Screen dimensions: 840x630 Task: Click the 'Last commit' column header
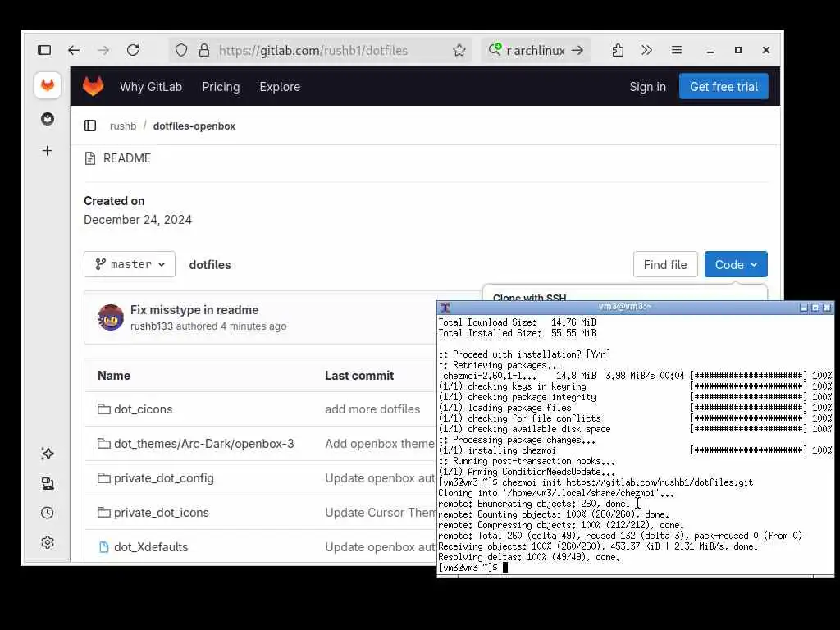(359, 376)
